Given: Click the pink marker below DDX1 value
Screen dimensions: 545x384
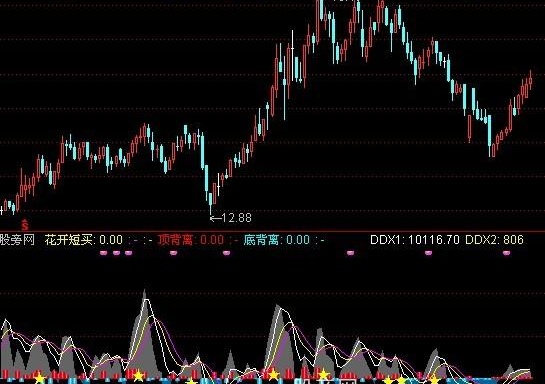Looking at the screenshot, I should (x=429, y=253).
